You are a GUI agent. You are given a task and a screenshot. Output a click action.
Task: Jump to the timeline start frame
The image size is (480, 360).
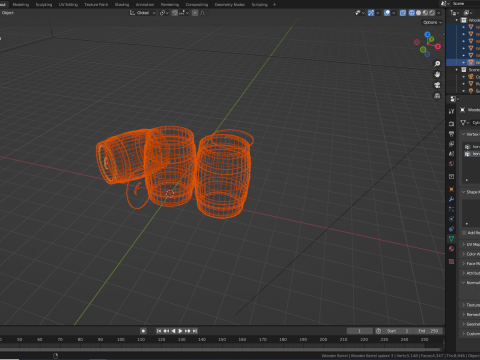[159, 331]
